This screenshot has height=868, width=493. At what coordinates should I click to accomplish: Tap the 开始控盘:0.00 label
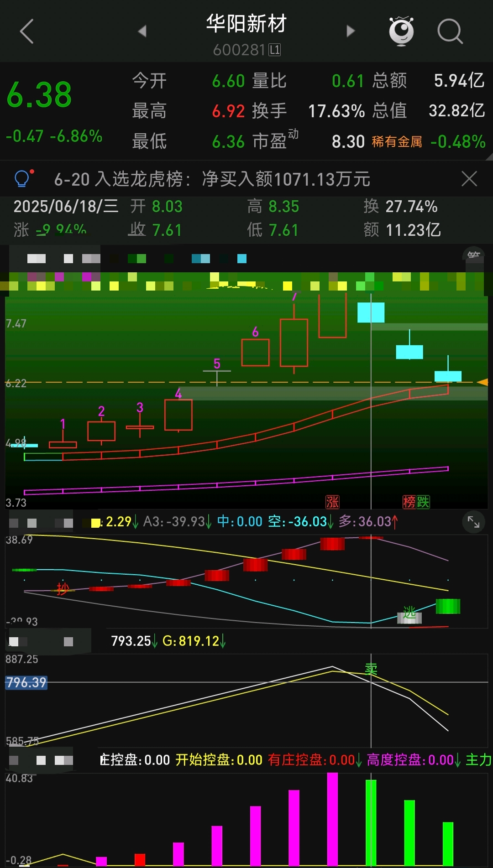click(219, 760)
